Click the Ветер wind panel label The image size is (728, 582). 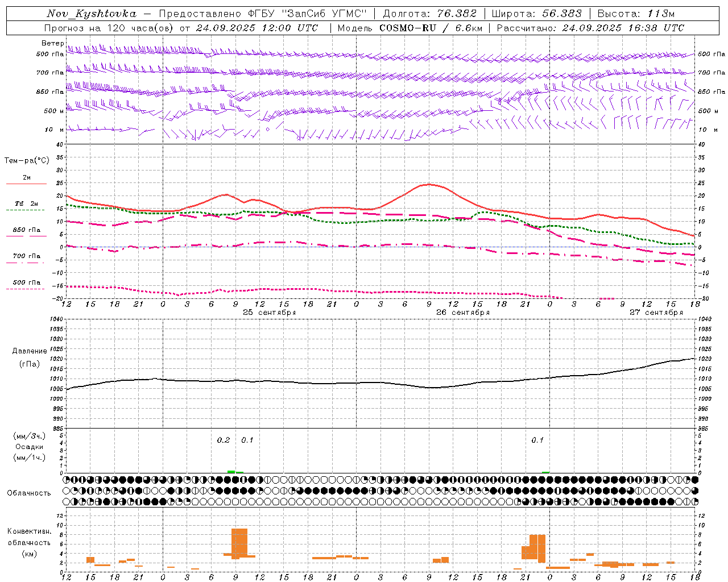point(52,43)
